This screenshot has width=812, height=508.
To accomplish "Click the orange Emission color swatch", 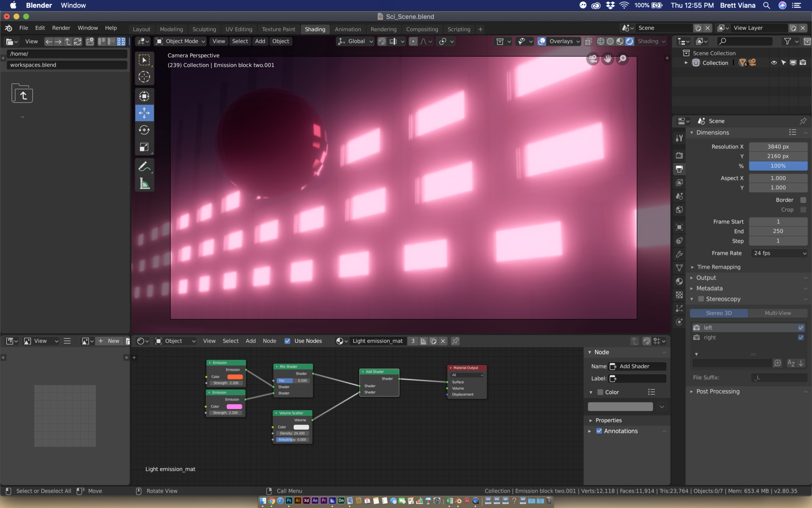I will 235,377.
